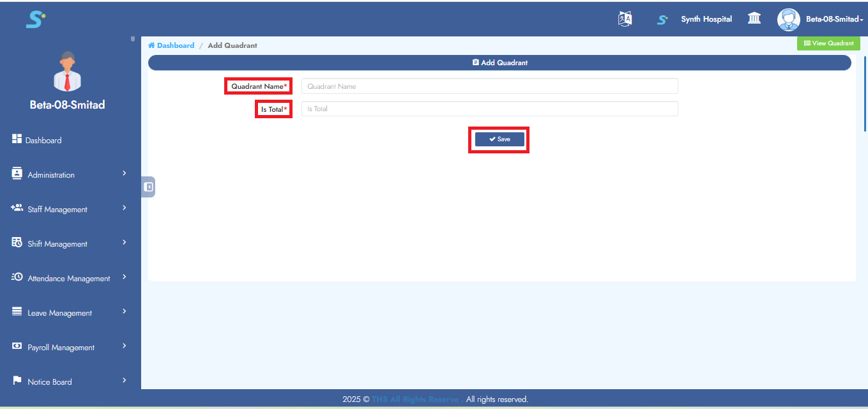Focus the Quadrant Name input field
This screenshot has height=409, width=868.
[x=489, y=86]
